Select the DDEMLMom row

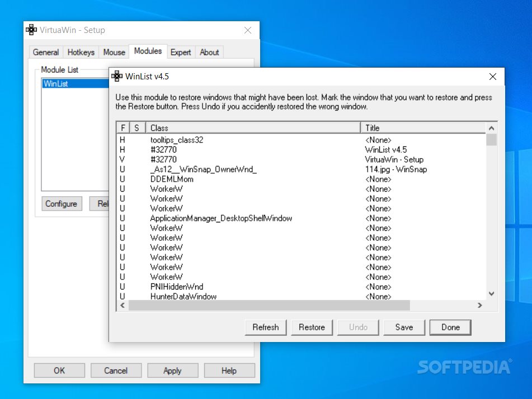coord(302,179)
